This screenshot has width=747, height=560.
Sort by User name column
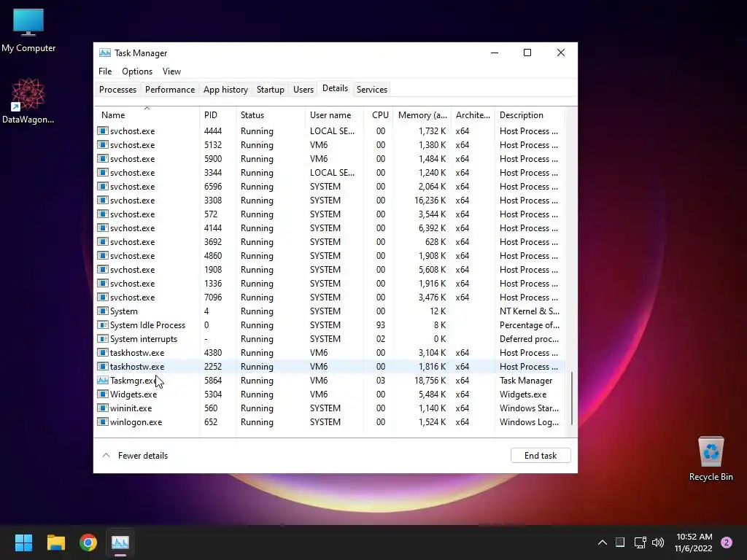(334, 114)
